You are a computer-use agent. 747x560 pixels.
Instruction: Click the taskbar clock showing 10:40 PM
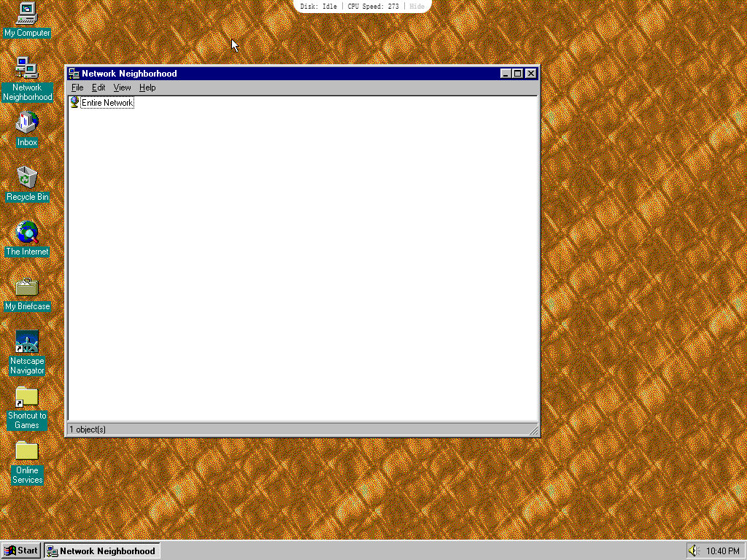[722, 551]
